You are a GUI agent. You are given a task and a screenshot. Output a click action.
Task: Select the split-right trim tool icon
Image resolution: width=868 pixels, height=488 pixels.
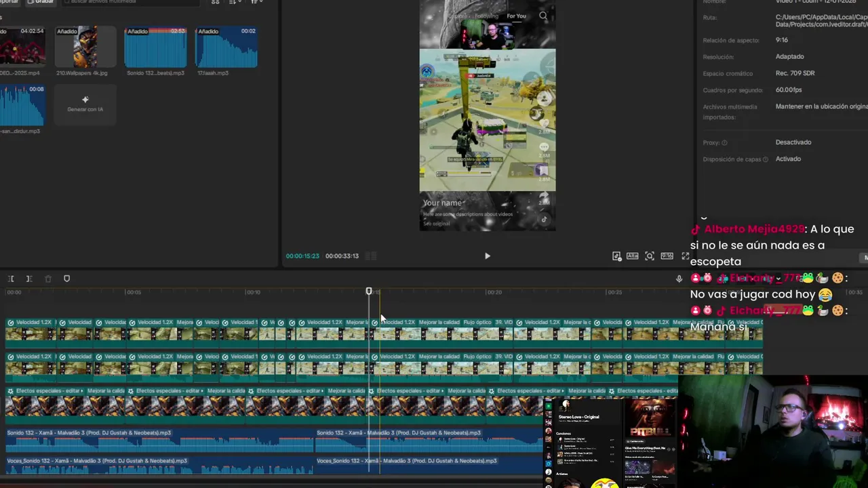pos(29,279)
